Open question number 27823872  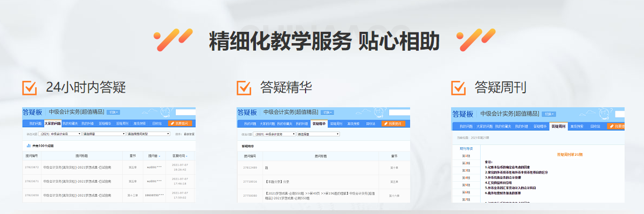pos(32,167)
